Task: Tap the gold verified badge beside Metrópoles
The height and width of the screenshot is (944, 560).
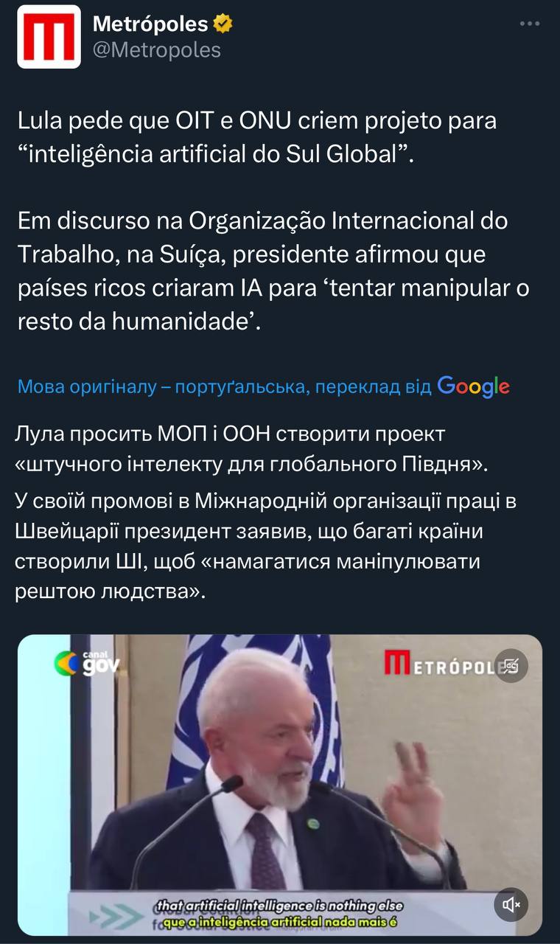Action: tap(223, 24)
